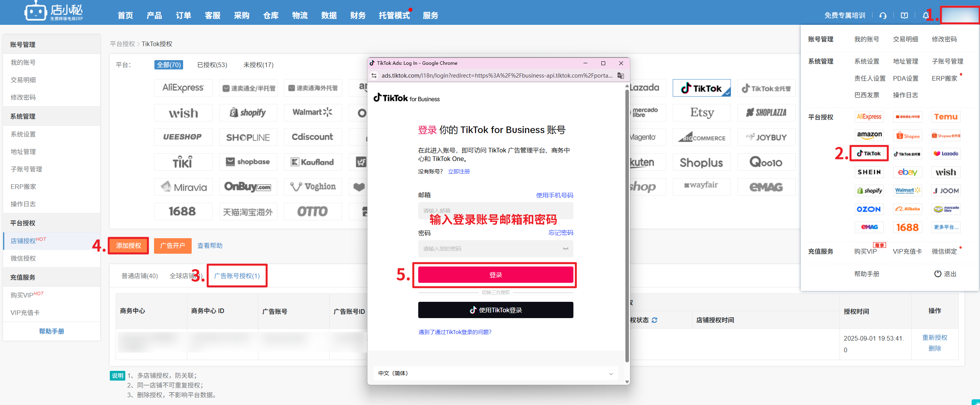The image size is (980, 405).
Task: Click the pink 登录 button
Action: 495,275
